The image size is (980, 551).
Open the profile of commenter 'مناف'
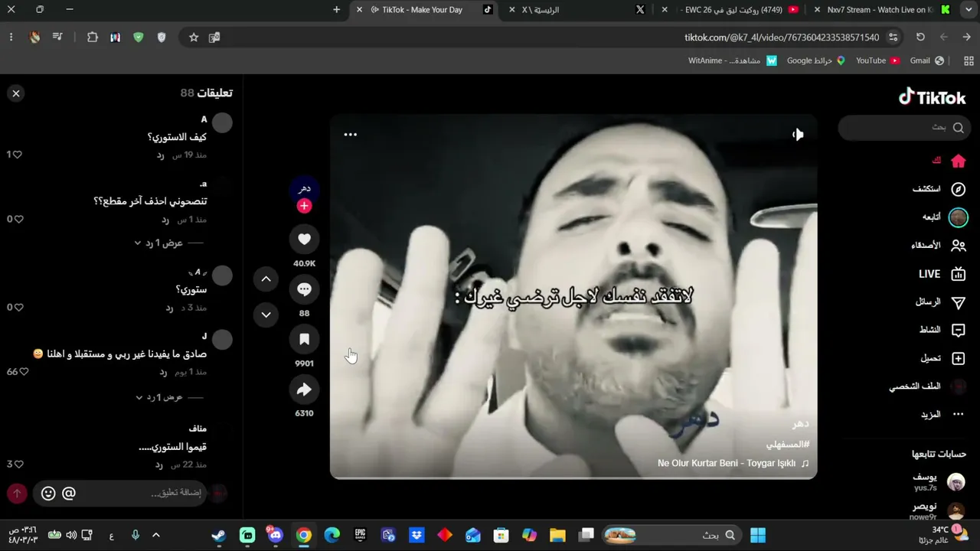(198, 429)
